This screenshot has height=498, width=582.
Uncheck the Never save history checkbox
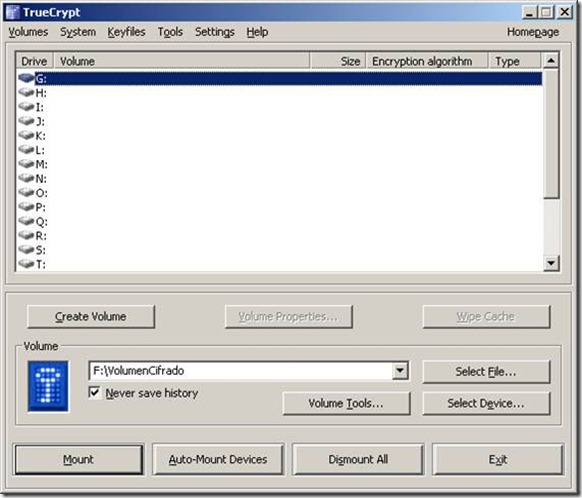[94, 392]
